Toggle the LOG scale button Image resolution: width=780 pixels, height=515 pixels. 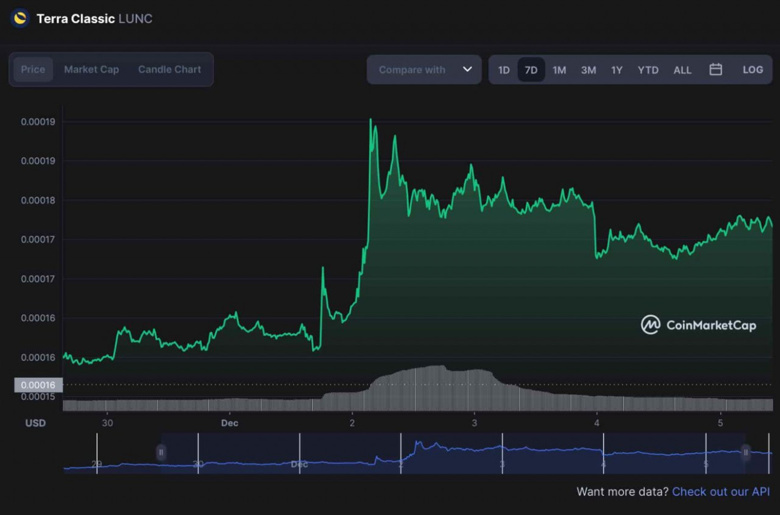(752, 70)
